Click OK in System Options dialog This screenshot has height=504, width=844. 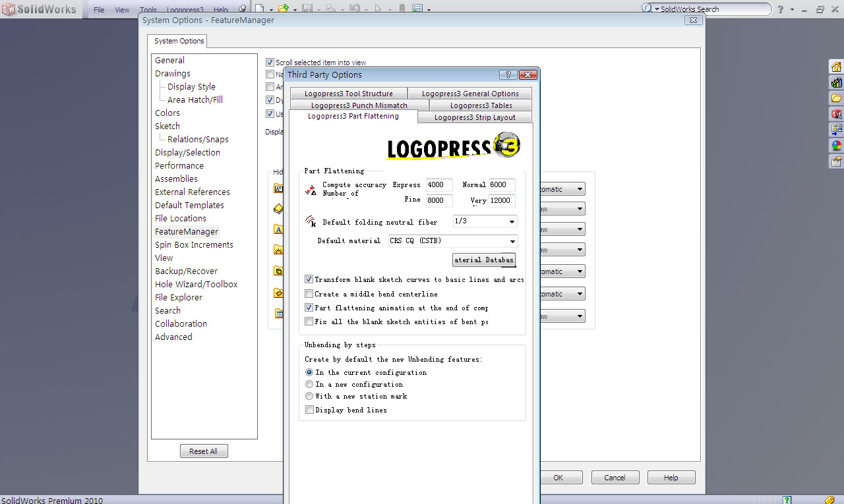(558, 478)
